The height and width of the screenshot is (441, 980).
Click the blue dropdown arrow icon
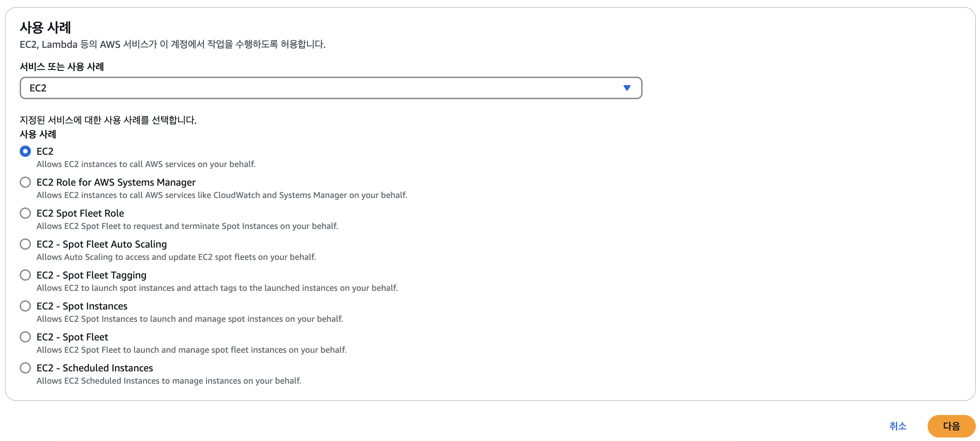(x=627, y=88)
